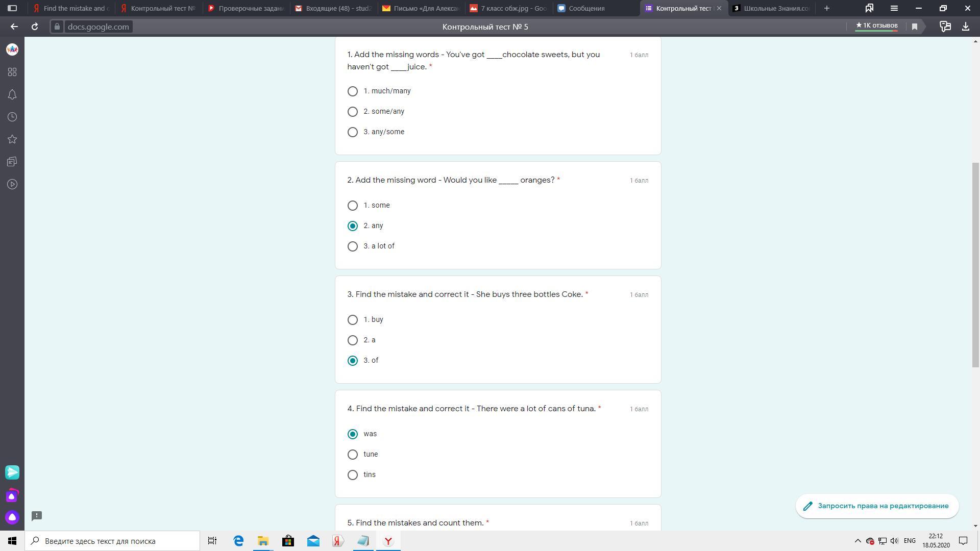Screen dimensions: 980x551
Task: Click the Windows search input field
Action: (x=112, y=541)
